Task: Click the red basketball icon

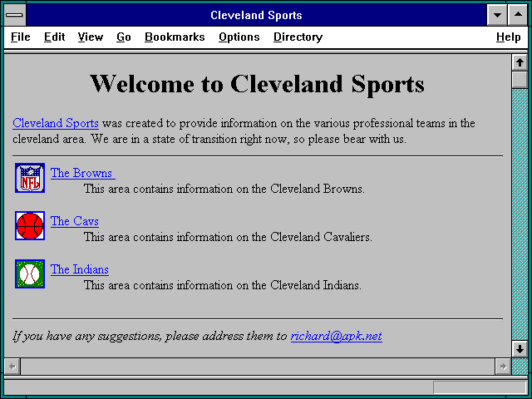Action: (x=30, y=225)
